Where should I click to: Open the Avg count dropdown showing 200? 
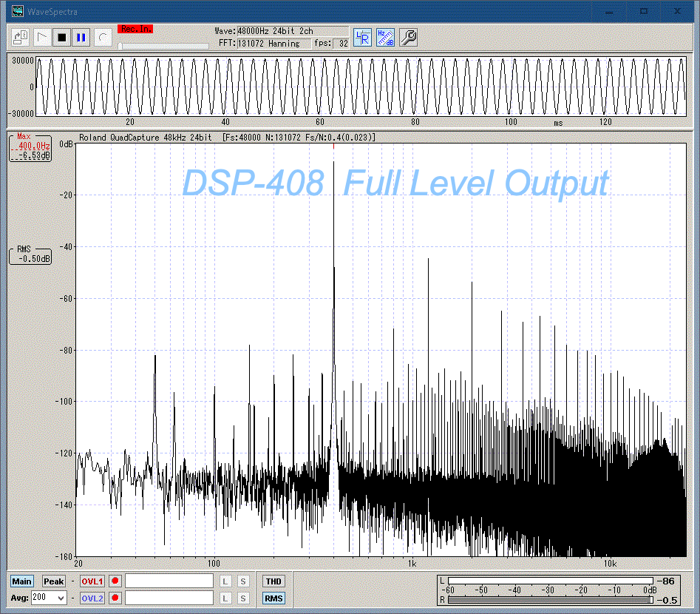pyautogui.click(x=49, y=598)
